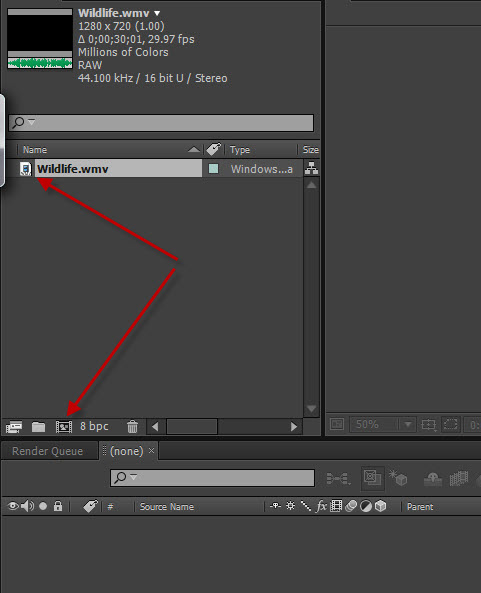
Task: Sort by the Type column header
Action: tap(240, 150)
